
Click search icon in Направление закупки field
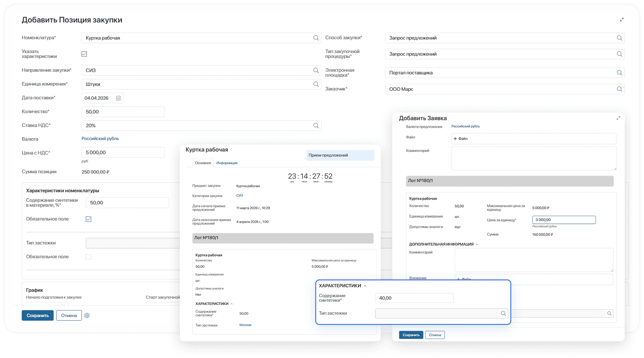316,70
